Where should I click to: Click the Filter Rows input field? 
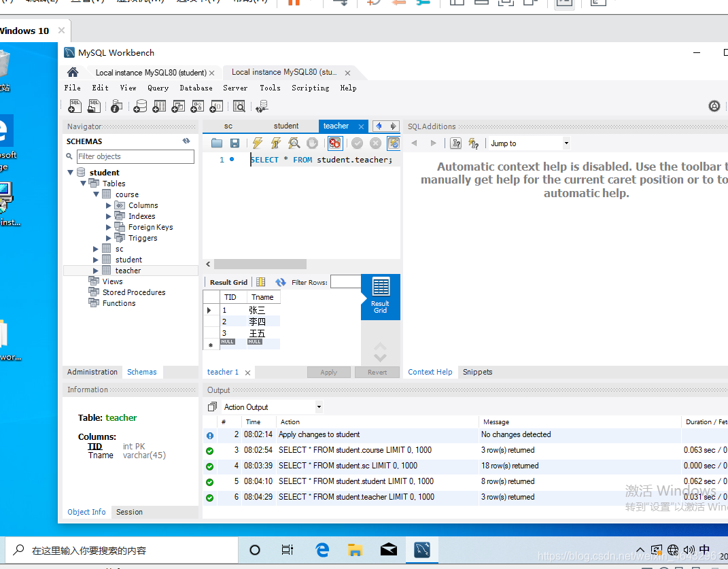(346, 281)
